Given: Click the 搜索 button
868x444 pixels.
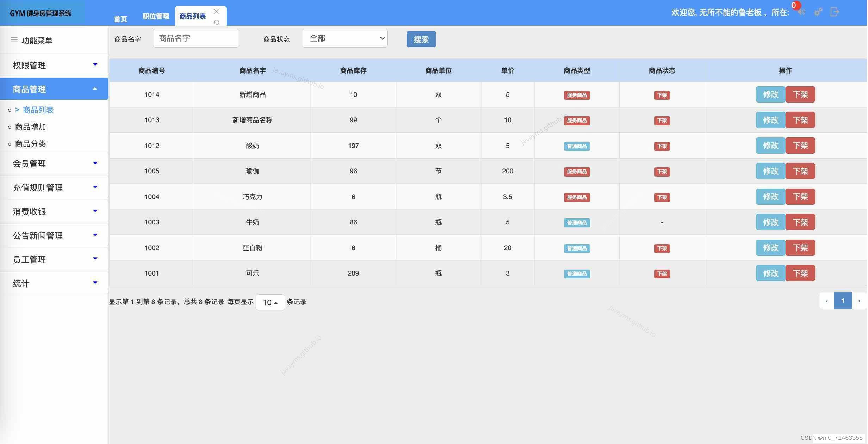Looking at the screenshot, I should point(421,39).
